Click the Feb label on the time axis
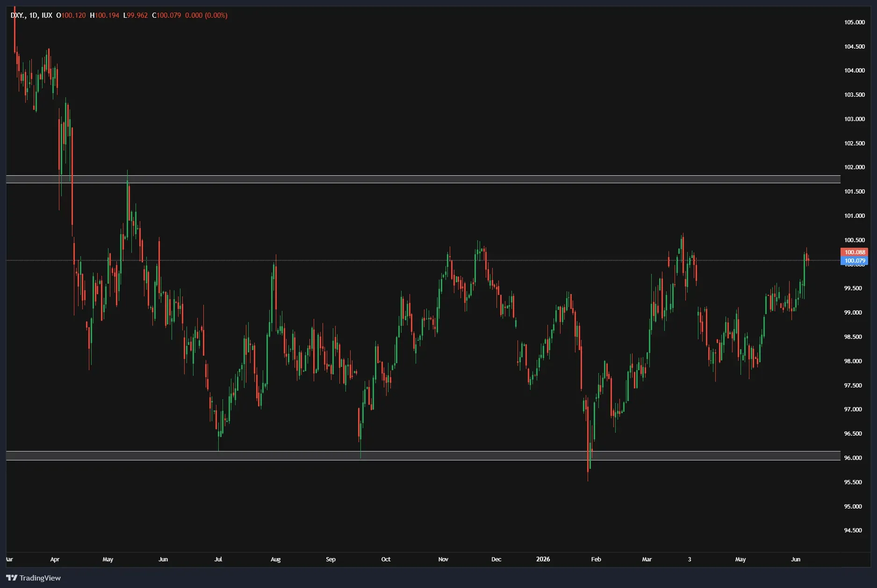The height and width of the screenshot is (588, 877). pos(596,559)
